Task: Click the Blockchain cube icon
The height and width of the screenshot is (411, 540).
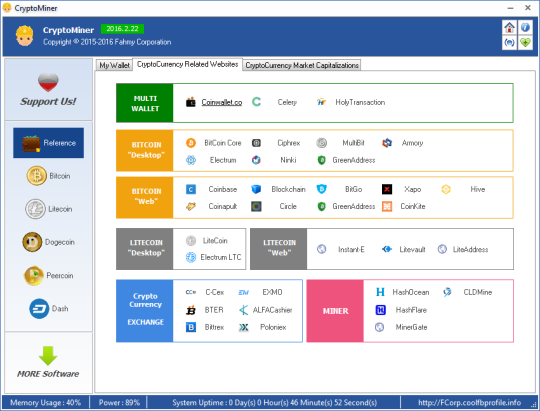Action: 256,189
